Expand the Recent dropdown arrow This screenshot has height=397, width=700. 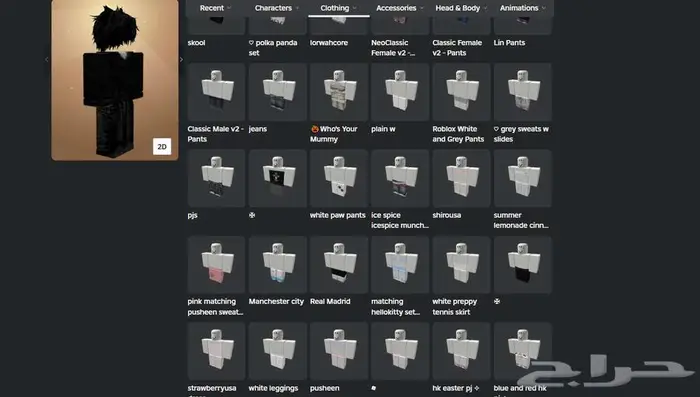pos(229,8)
